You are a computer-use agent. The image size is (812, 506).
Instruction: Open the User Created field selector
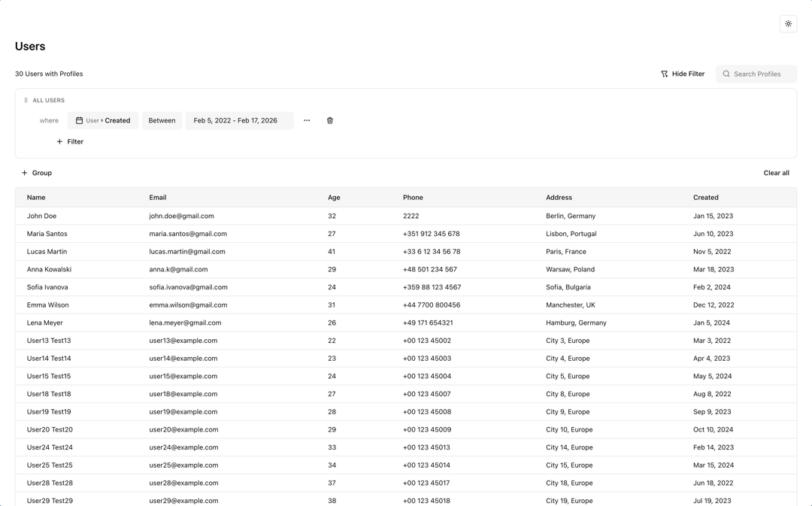tap(102, 121)
